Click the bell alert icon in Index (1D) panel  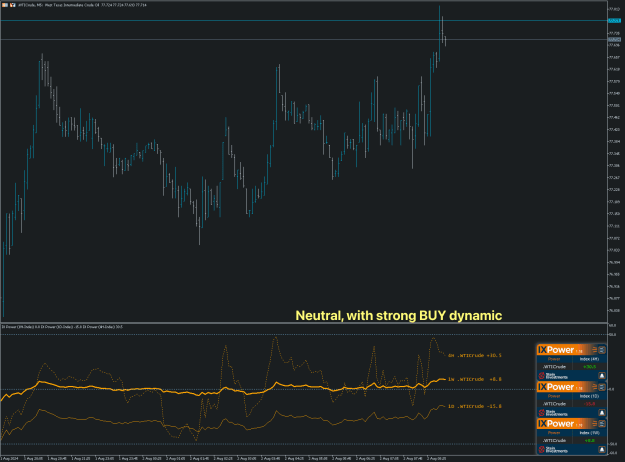click(602, 413)
